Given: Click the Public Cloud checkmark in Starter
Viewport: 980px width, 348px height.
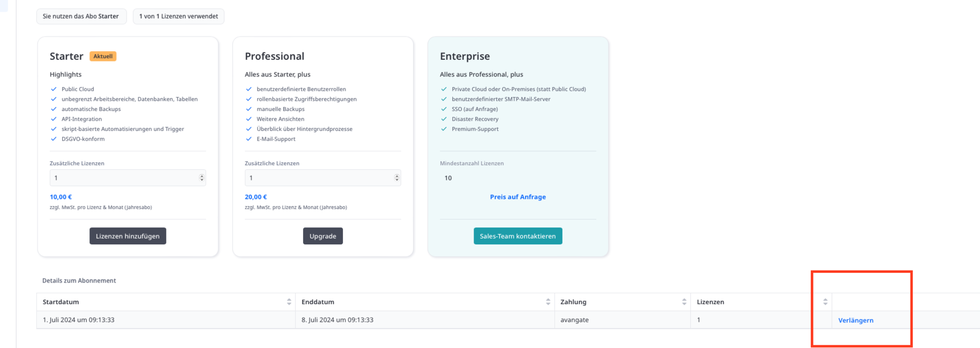Looking at the screenshot, I should (54, 89).
